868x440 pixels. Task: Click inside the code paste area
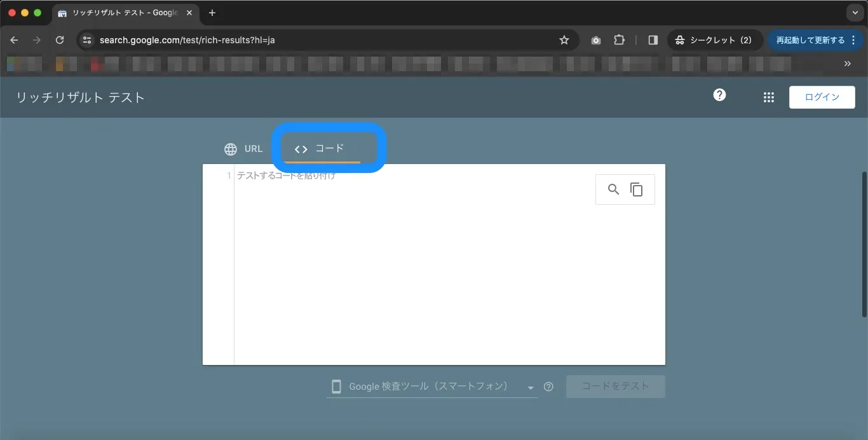click(449, 265)
